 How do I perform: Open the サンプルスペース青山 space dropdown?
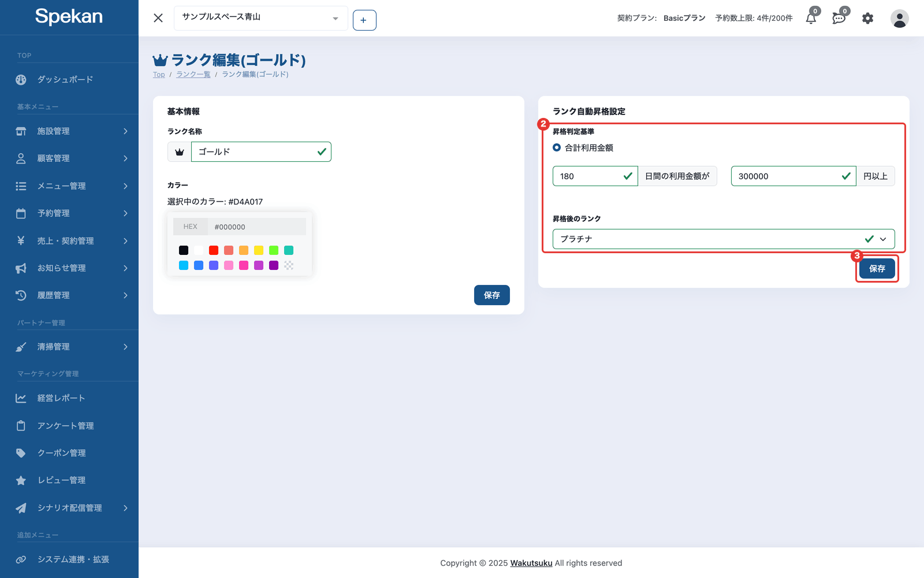click(x=260, y=18)
